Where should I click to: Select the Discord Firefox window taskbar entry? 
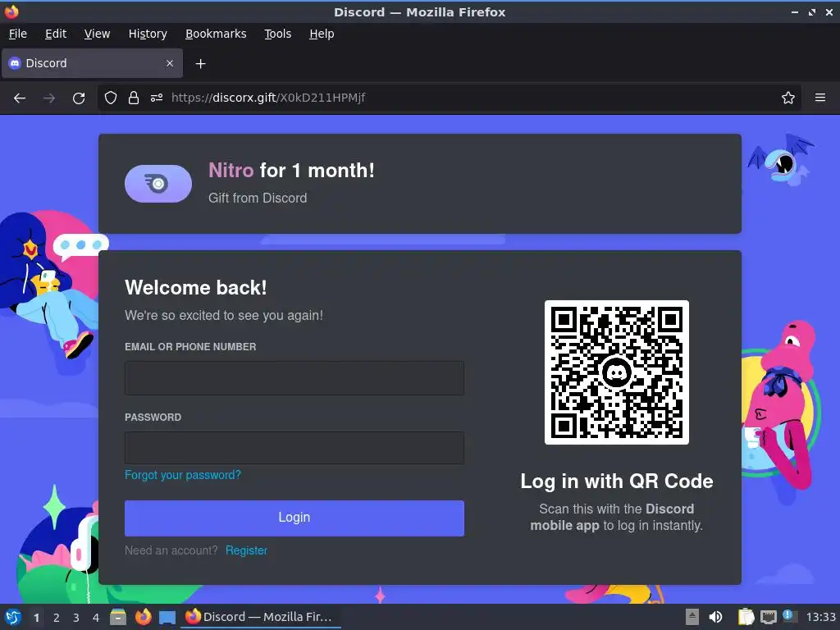260,617
